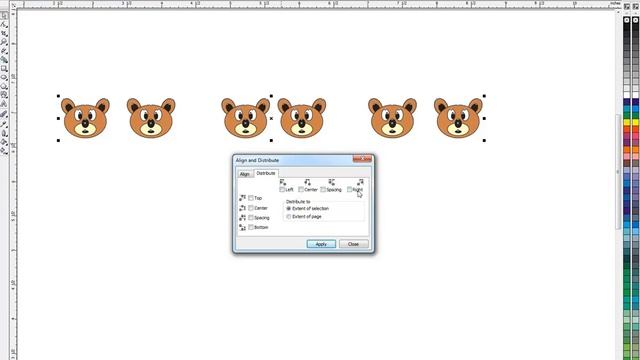Select the Interactive Fill tool
The height and width of the screenshot is (360, 640).
(4, 151)
